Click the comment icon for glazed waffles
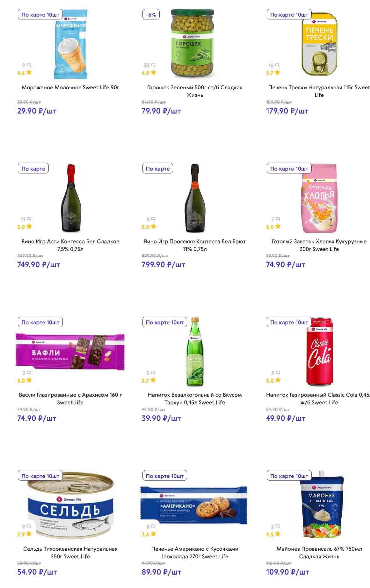 [x=29, y=373]
